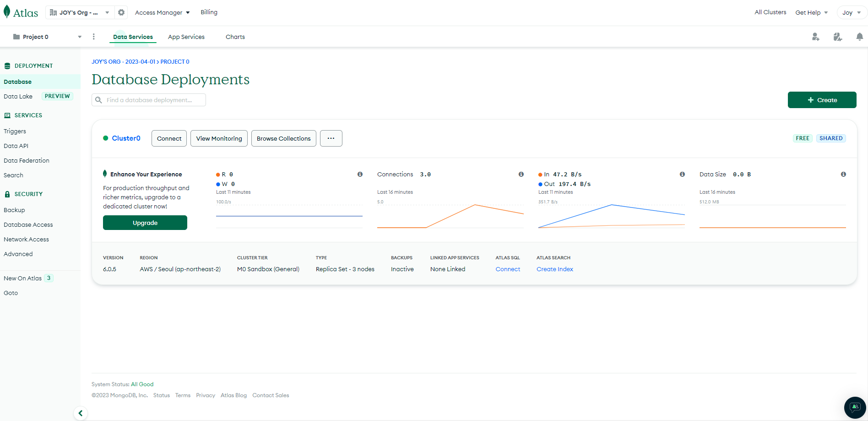The width and height of the screenshot is (868, 421).
Task: Click the Create deployment button
Action: click(x=822, y=100)
